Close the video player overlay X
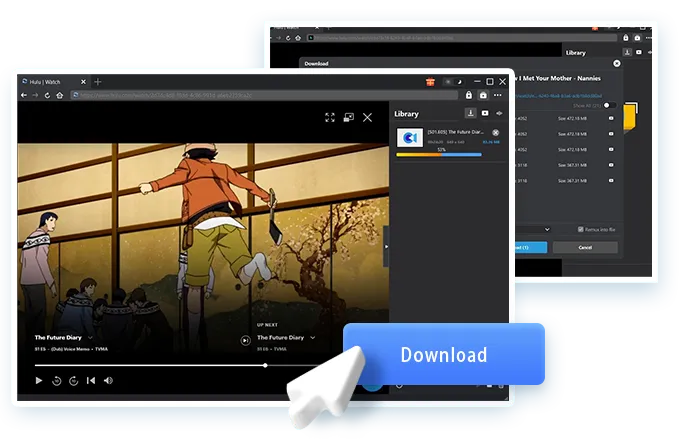 point(368,117)
